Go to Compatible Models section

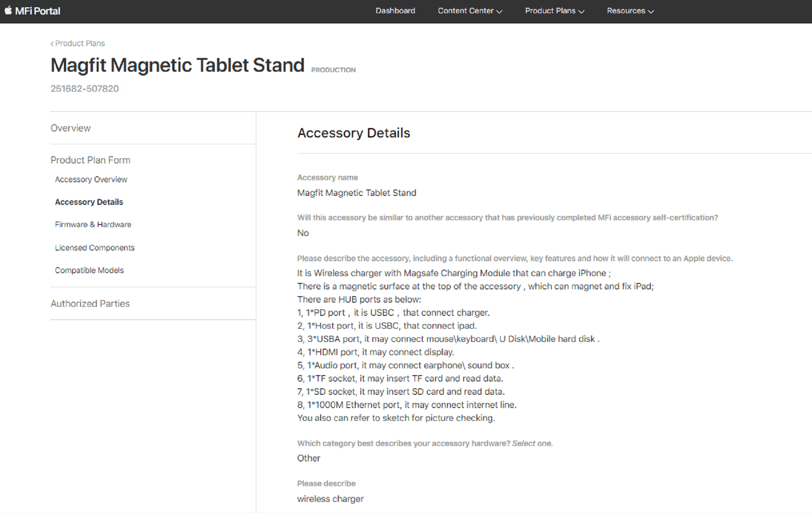tap(89, 270)
